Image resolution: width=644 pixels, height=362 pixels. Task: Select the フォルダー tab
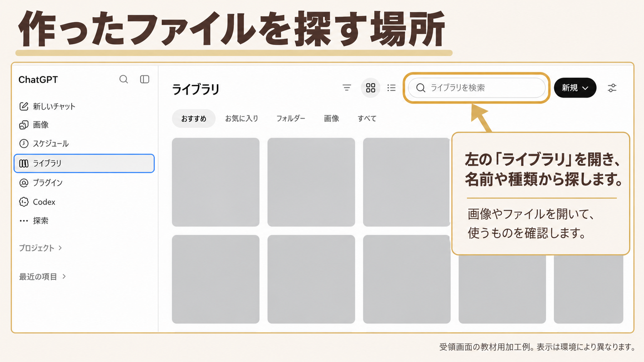click(291, 118)
